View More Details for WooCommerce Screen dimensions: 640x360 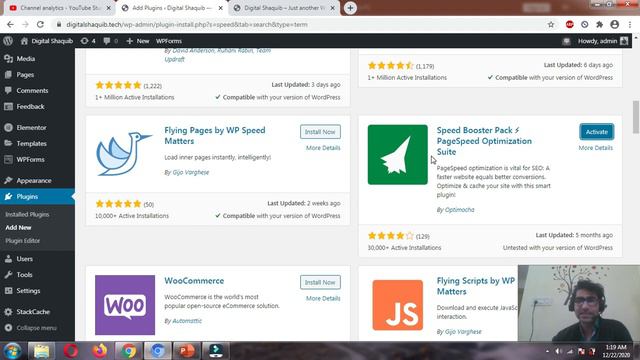[x=323, y=298]
